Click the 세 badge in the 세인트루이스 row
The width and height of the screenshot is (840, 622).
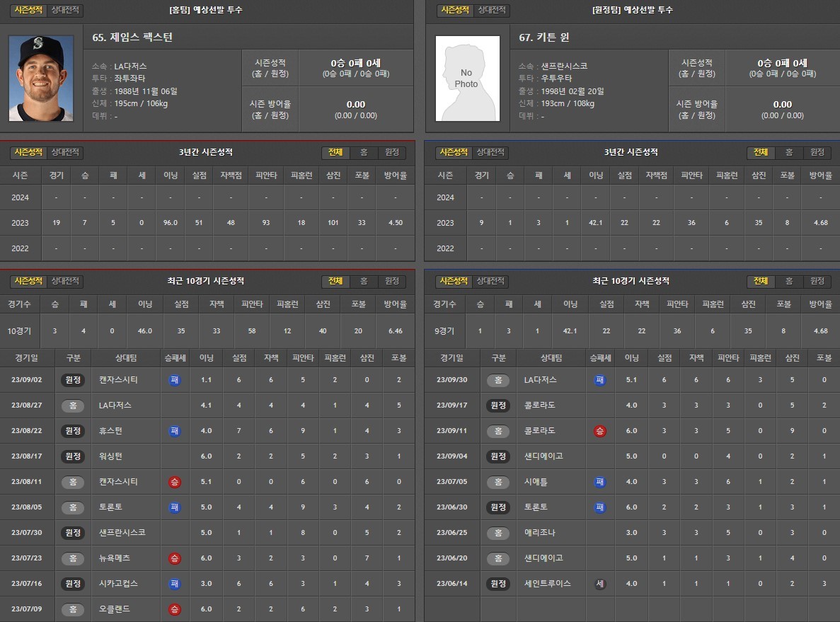(600, 583)
